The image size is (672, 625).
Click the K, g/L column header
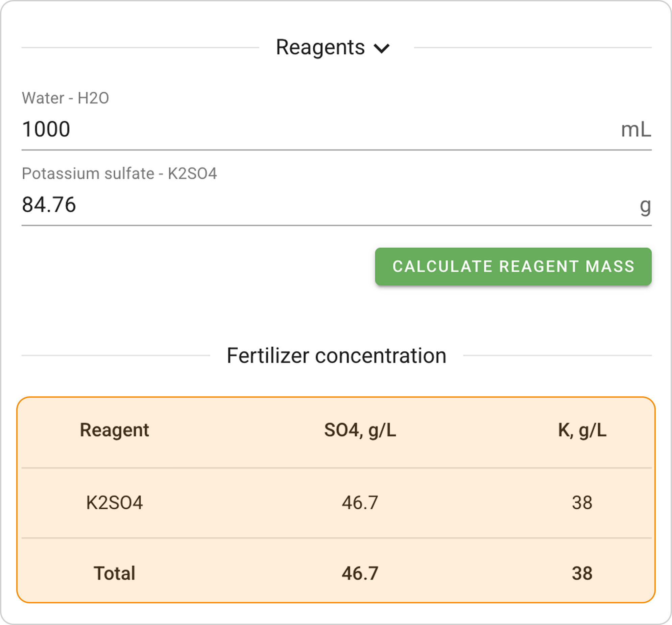pyautogui.click(x=582, y=430)
